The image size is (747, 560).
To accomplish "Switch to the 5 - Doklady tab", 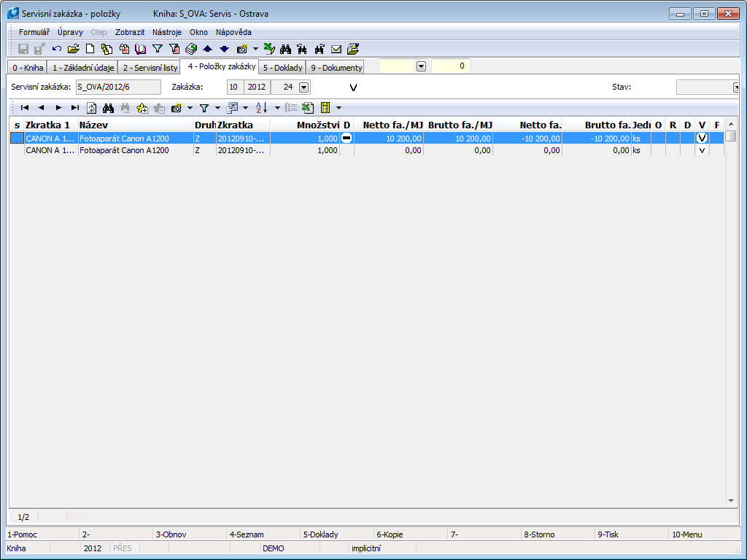I will 282,68.
